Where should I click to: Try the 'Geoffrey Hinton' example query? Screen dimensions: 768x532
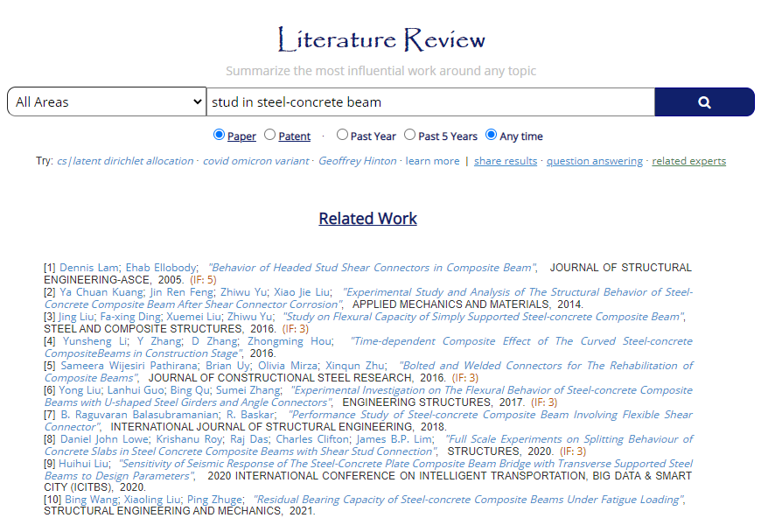(357, 161)
